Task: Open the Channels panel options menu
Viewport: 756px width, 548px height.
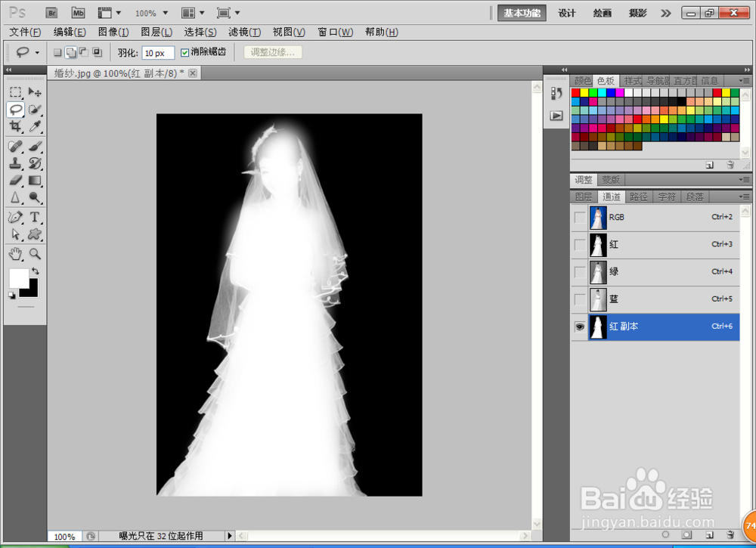Action: (x=743, y=197)
